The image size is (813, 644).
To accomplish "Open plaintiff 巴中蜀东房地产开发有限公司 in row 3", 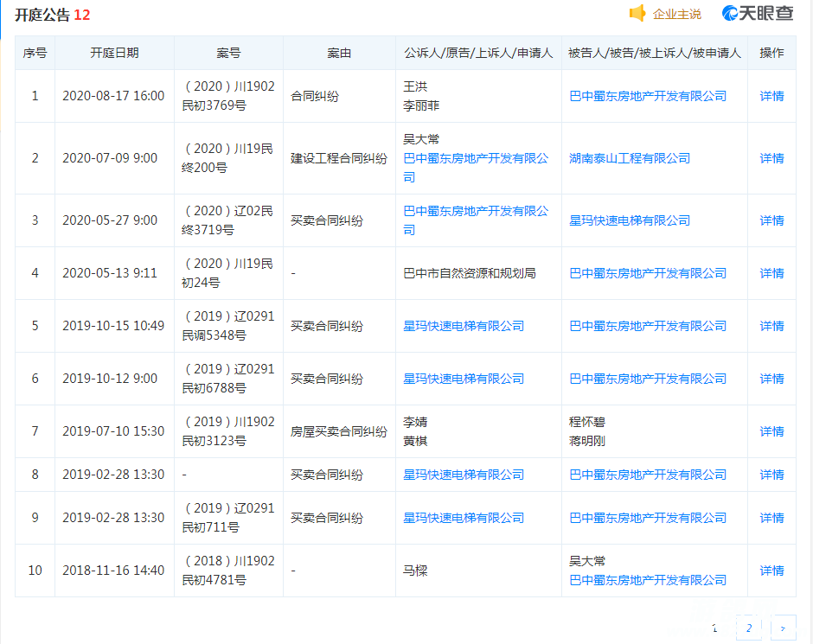I will 476,220.
